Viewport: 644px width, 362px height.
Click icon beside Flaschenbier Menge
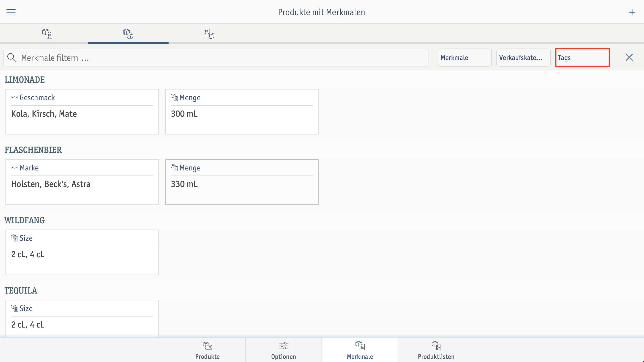pyautogui.click(x=174, y=167)
